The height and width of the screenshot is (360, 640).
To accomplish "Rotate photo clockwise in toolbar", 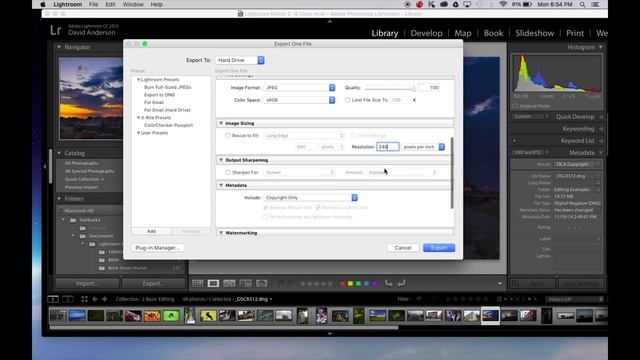I will [402, 283].
